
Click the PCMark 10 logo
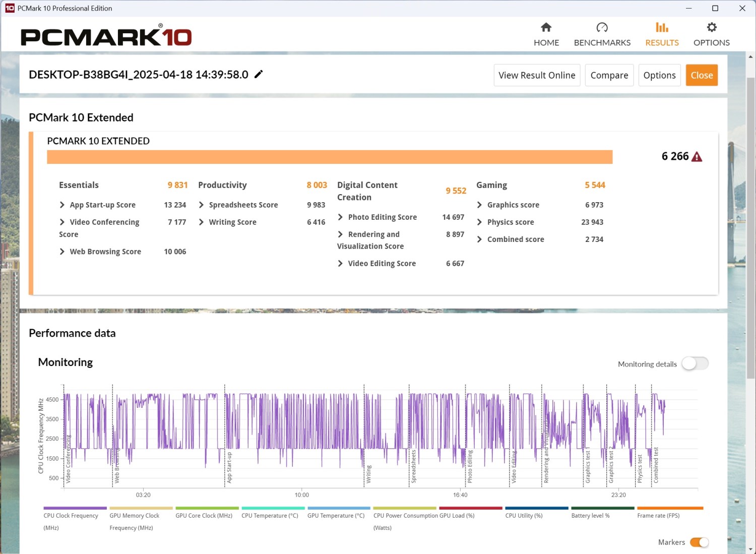click(106, 36)
